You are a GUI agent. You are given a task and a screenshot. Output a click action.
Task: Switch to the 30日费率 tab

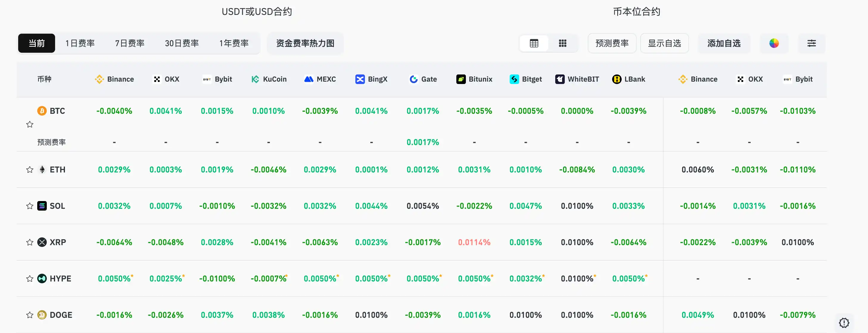coord(182,43)
